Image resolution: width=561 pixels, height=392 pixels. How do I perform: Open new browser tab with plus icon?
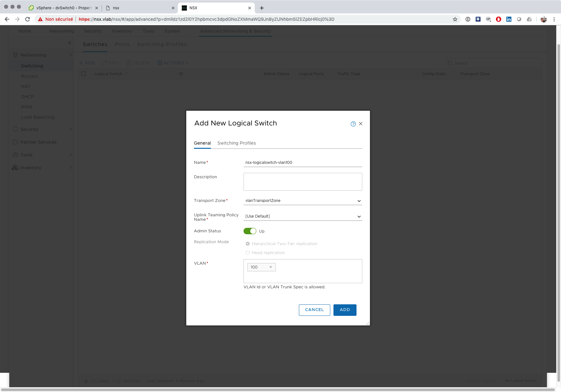coord(261,8)
